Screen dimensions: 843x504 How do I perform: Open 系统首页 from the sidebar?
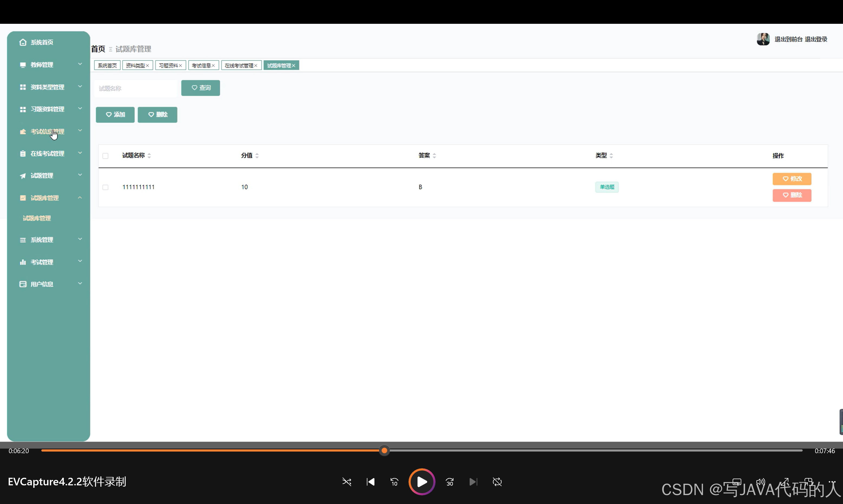pyautogui.click(x=37, y=42)
